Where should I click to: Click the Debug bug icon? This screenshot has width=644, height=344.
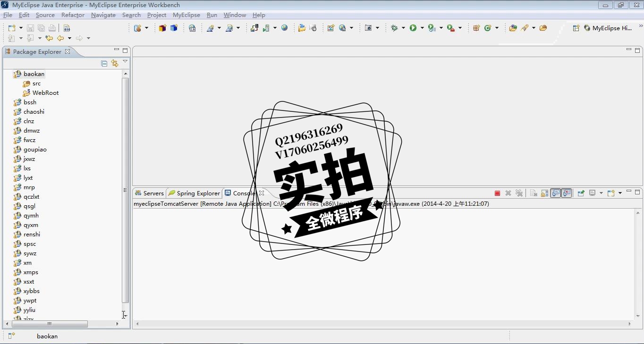coord(394,28)
